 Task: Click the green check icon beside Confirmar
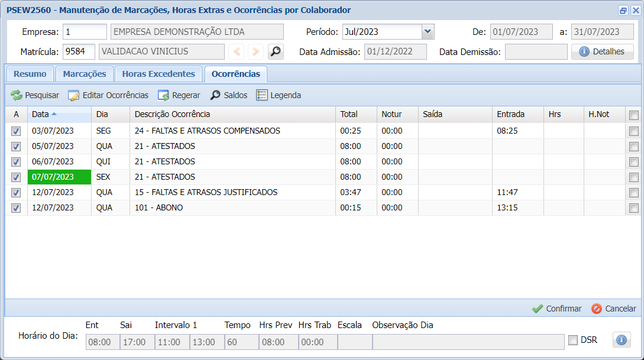pyautogui.click(x=539, y=308)
